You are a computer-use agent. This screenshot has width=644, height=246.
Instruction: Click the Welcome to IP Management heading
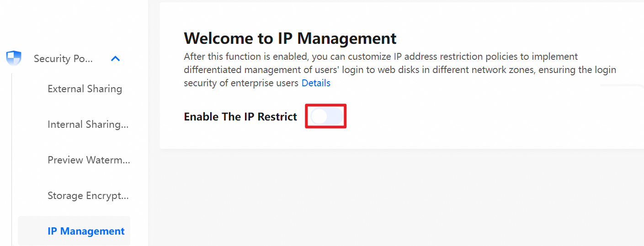(x=290, y=38)
